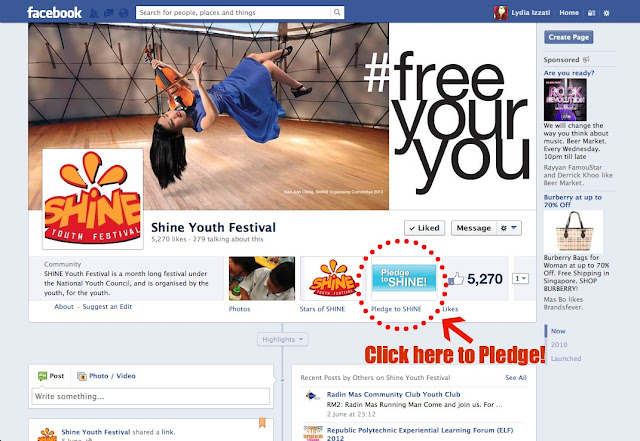Open the account settings gear icon
Screen dimensions: 640x441
coord(607,13)
